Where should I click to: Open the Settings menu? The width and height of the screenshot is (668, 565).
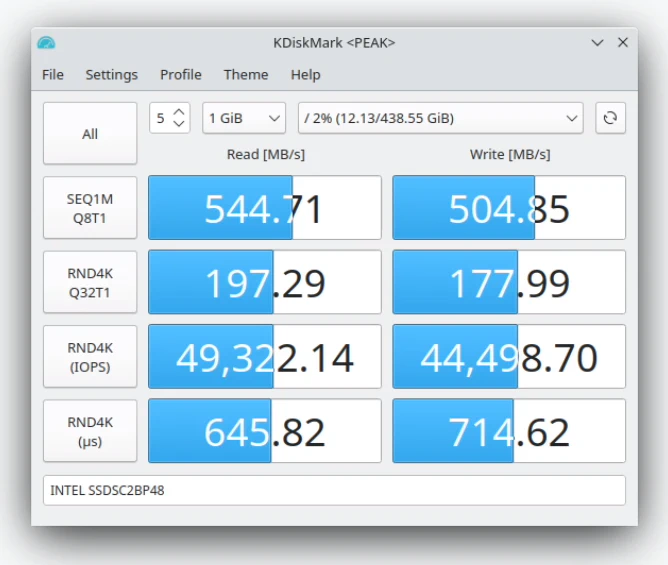point(112,75)
